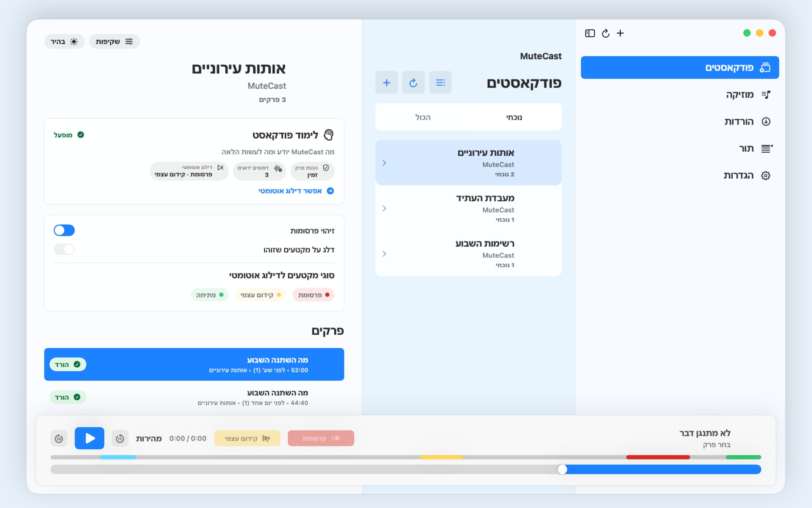Click the קידום עצמי skip button in player
This screenshot has height=508, width=812.
point(247,438)
